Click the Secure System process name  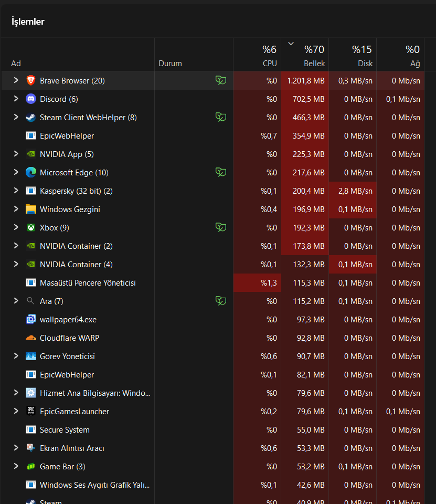[x=65, y=430]
